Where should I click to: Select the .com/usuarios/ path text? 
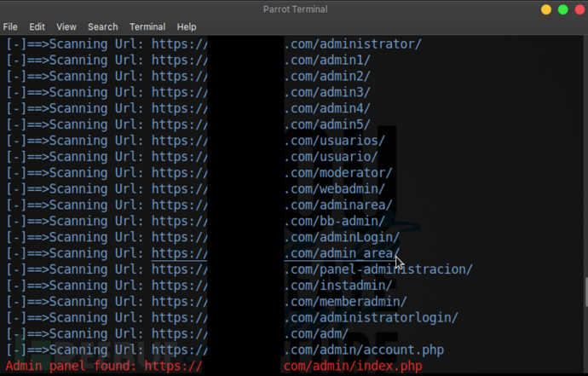coord(335,141)
